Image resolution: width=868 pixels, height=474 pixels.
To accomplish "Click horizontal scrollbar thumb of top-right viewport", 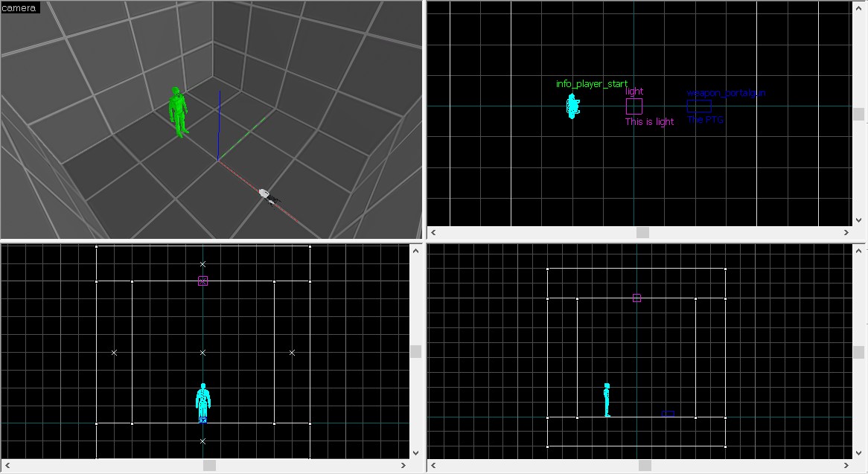I will (x=642, y=232).
